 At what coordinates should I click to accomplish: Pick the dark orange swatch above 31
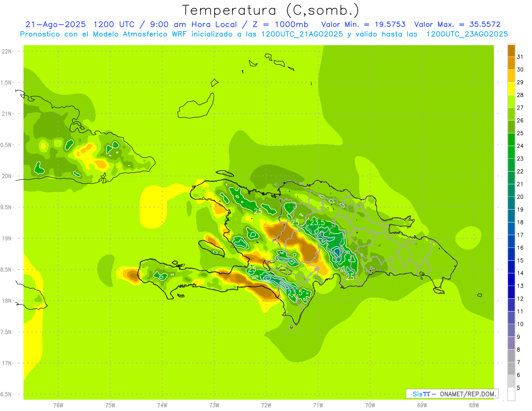[x=511, y=51]
